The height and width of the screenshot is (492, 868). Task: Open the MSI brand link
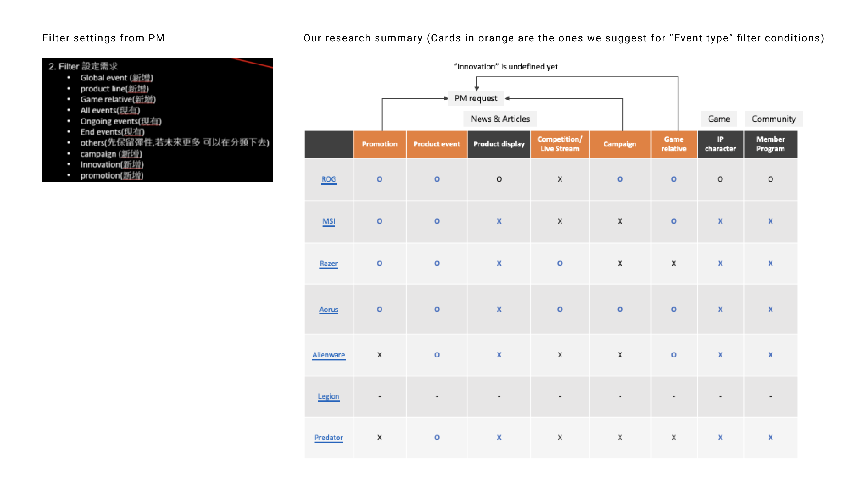coord(328,221)
